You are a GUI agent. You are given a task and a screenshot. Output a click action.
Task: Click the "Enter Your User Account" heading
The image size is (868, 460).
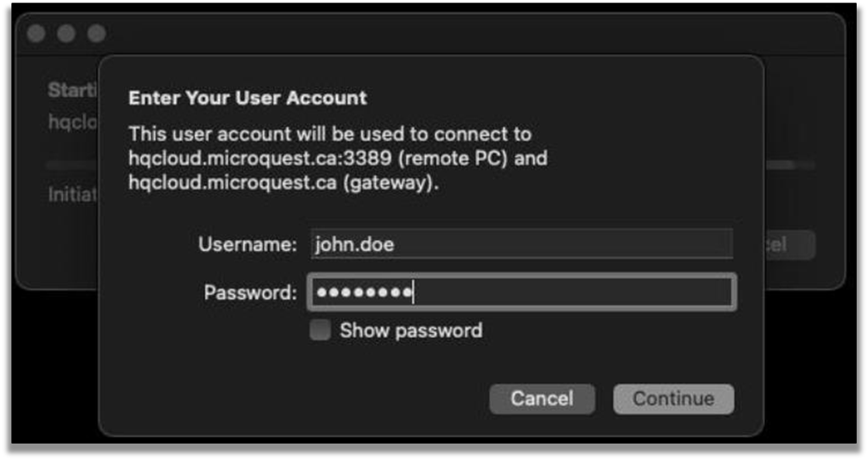(248, 98)
